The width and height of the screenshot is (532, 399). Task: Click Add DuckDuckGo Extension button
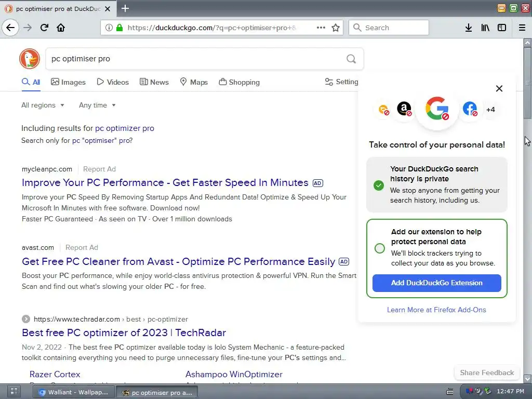click(436, 283)
